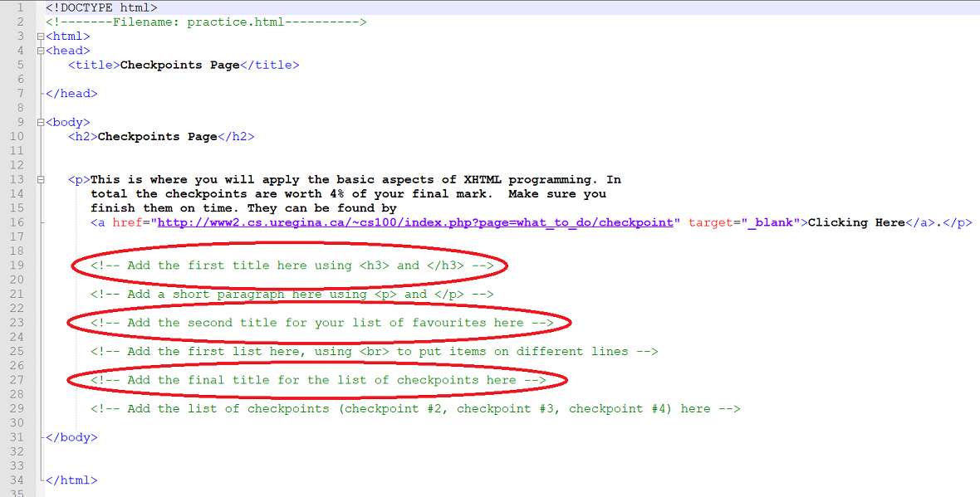
Task: Click line number 16 in the gutter
Action: coord(17,223)
